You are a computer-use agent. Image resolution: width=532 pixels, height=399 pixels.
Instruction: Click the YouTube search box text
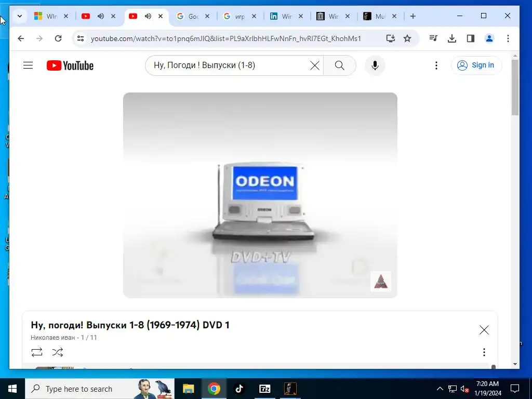click(204, 65)
